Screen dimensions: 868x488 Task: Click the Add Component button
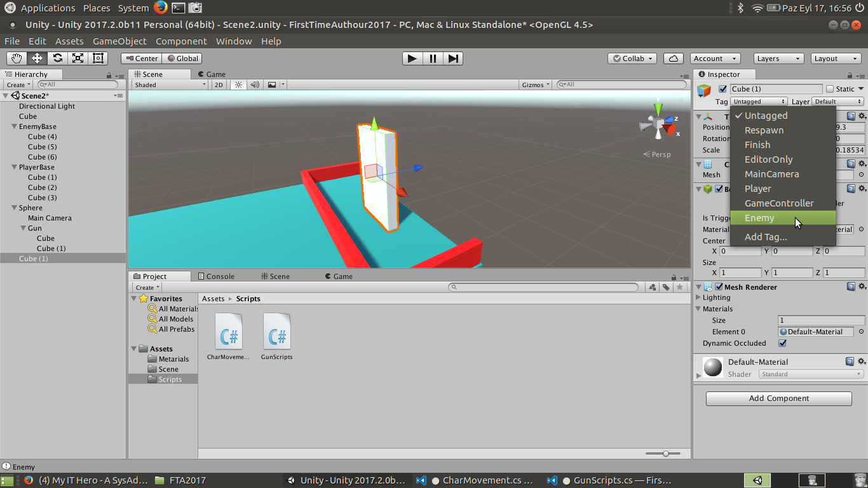(779, 398)
